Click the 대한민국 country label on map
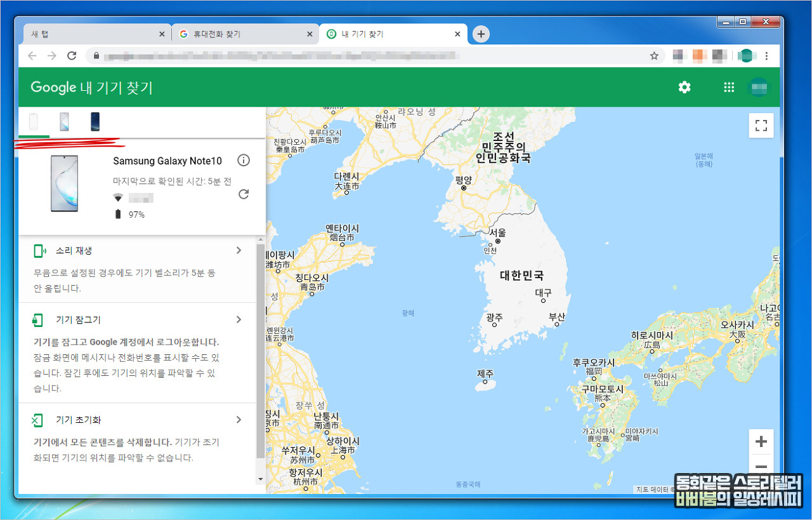This screenshot has width=812, height=520. [x=521, y=276]
